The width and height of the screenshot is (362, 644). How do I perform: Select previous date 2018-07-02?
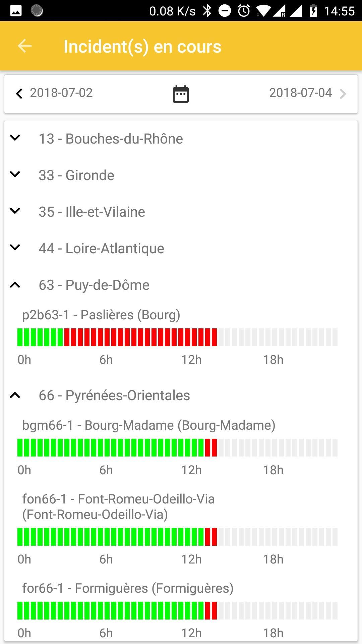tap(61, 93)
